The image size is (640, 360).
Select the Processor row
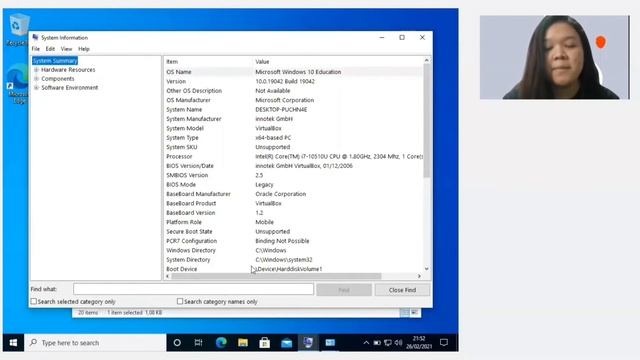(293, 156)
